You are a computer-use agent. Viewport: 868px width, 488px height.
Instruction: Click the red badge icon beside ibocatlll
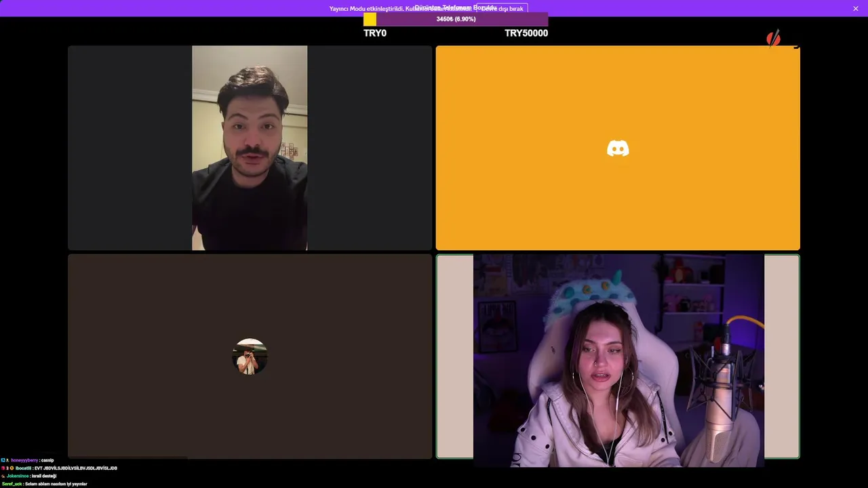(x=3, y=468)
